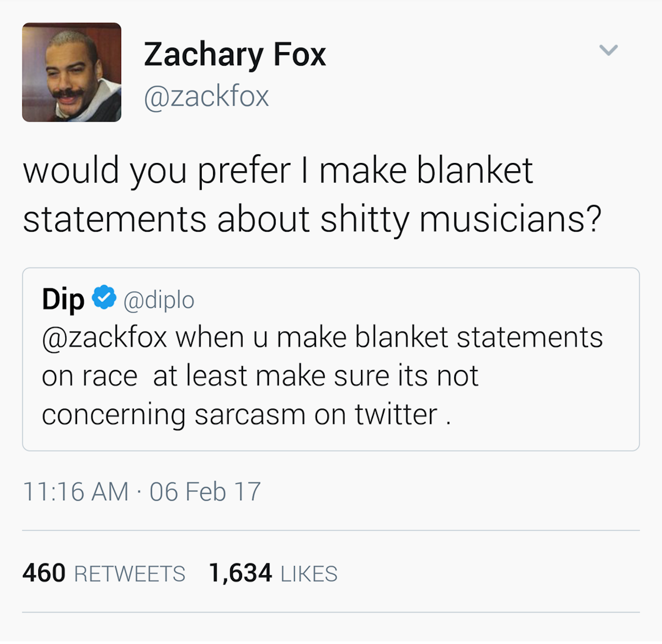Click the @zackfox handle below the name

coord(206,96)
